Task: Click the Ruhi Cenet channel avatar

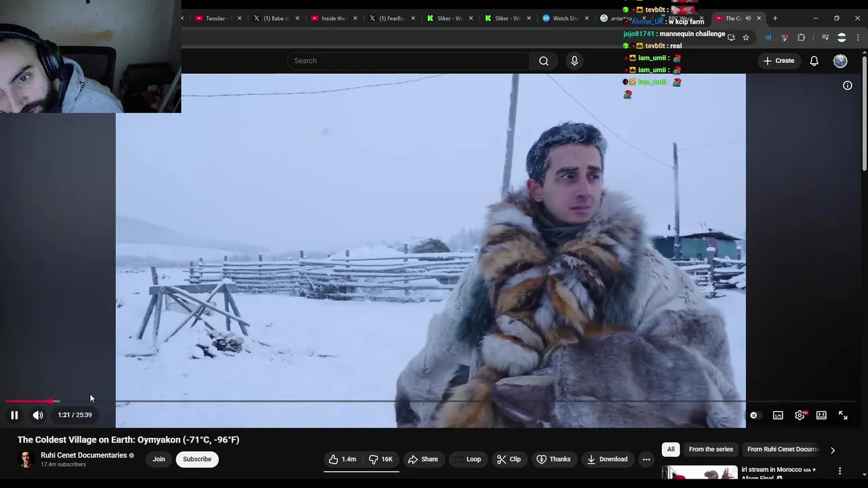Action: click(x=26, y=460)
